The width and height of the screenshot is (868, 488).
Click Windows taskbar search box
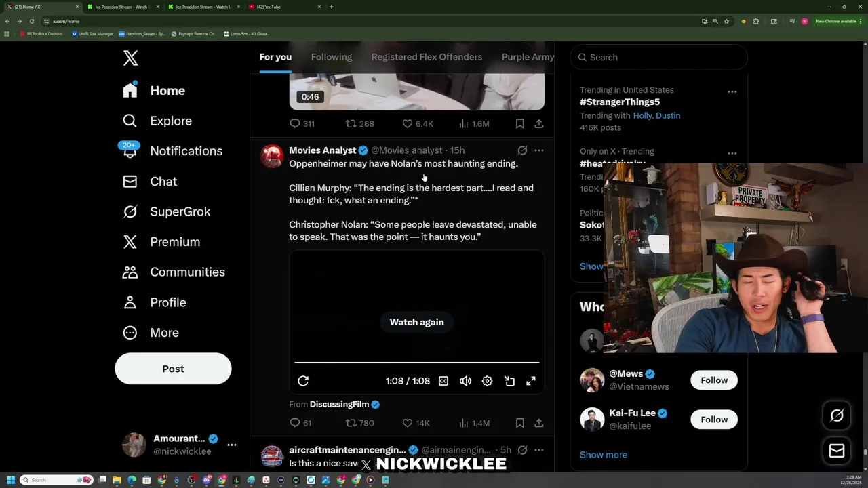56,480
